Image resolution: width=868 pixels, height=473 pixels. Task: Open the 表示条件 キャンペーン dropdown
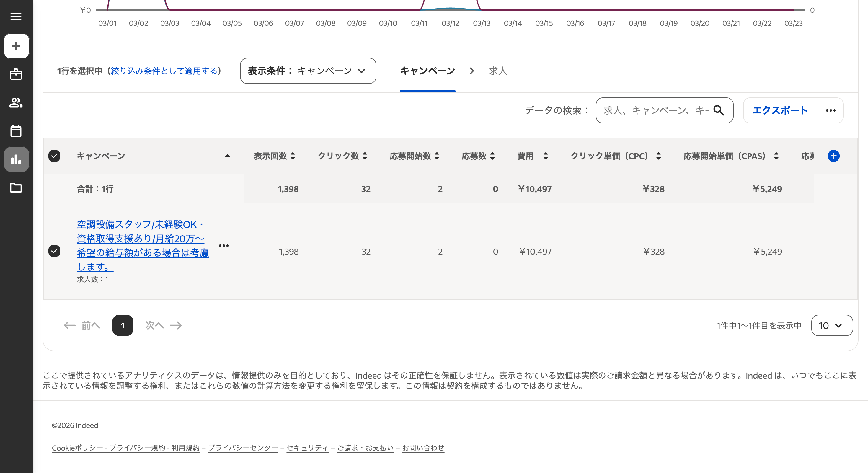[x=308, y=71]
